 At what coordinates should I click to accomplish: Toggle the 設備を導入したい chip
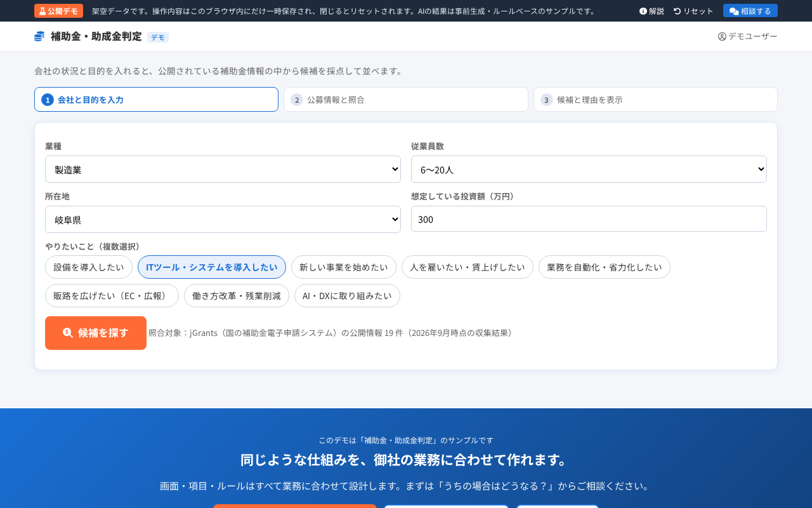tap(89, 267)
